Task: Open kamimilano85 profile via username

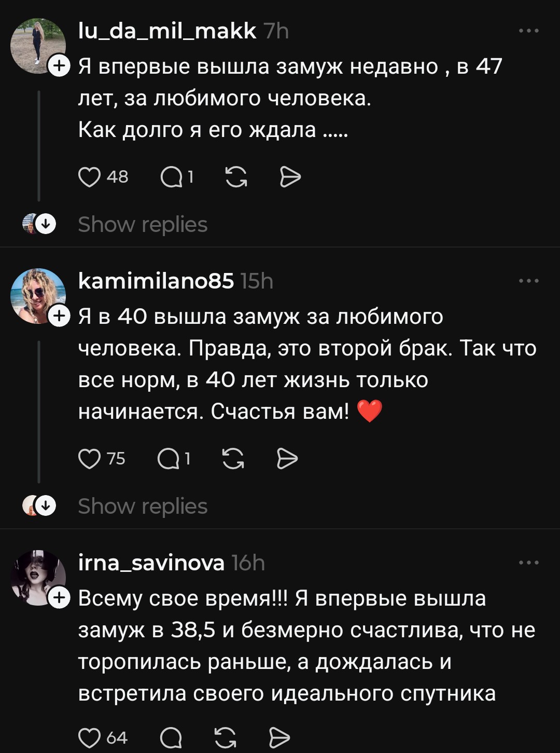Action: coord(156,281)
